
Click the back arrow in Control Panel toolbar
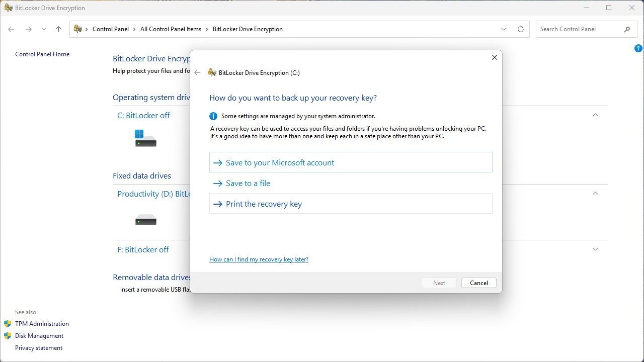(11, 29)
